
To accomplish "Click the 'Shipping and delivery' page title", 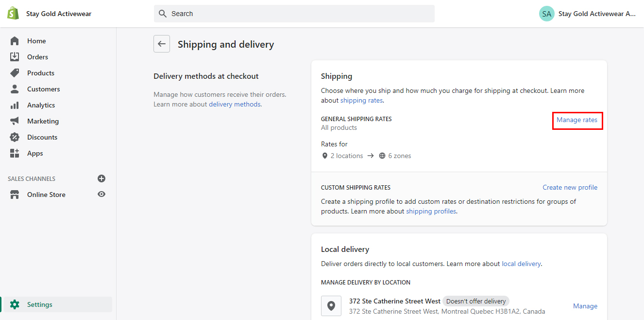I will 226,44.
